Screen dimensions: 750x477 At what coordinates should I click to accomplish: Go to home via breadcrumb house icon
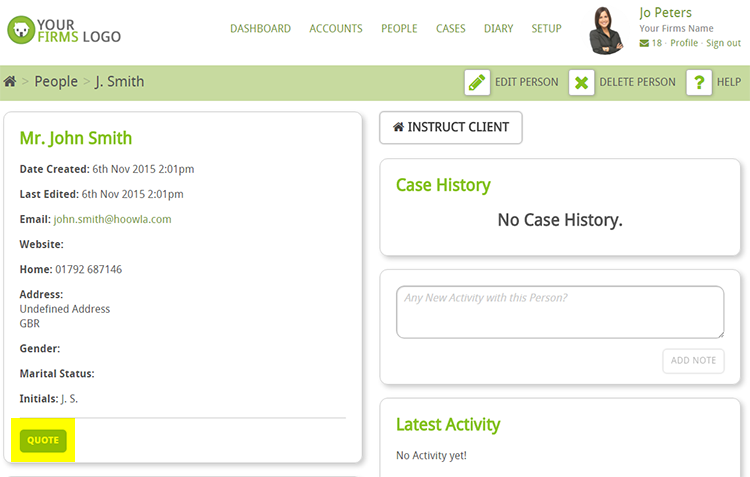click(x=10, y=81)
